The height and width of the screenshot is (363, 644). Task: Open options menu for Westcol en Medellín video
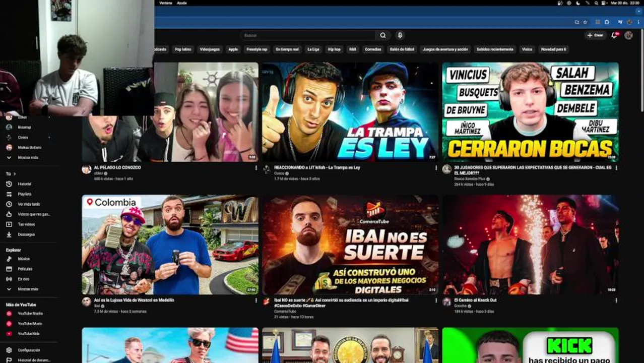[255, 300]
